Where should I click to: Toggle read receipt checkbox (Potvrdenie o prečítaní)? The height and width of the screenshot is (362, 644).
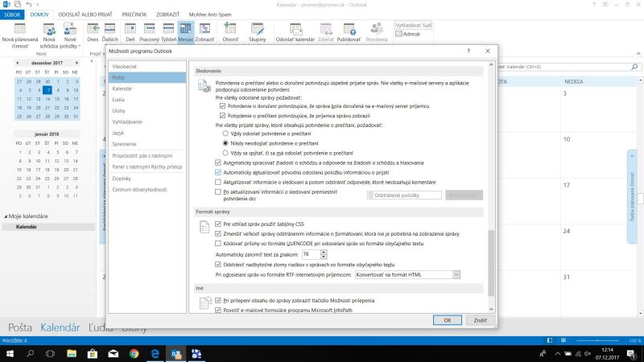pyautogui.click(x=223, y=116)
